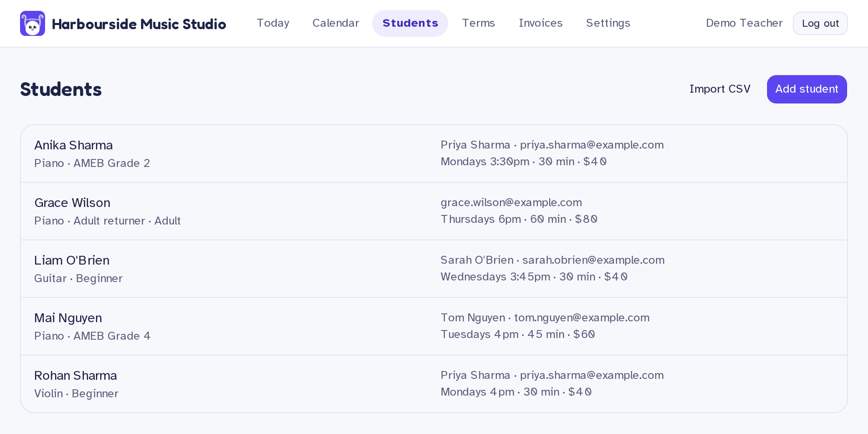Click 'Piano · AMEB Grade 2' text
The width and height of the screenshot is (868, 434).
[92, 163]
